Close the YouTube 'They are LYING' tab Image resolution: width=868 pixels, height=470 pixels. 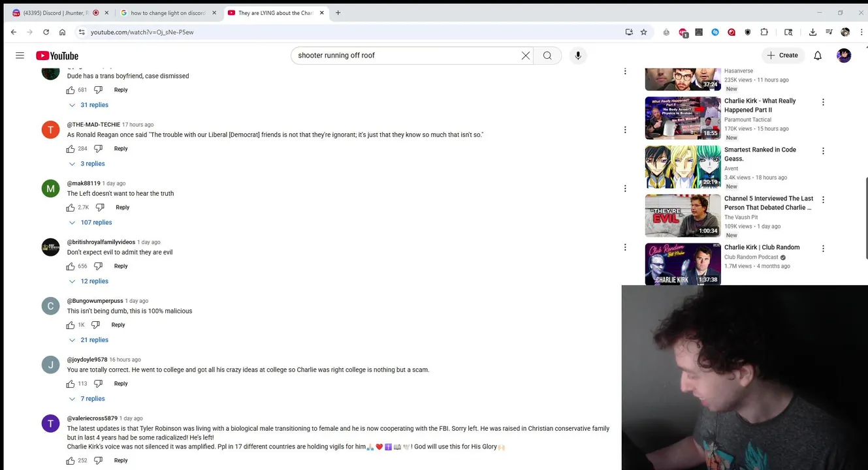coord(321,12)
